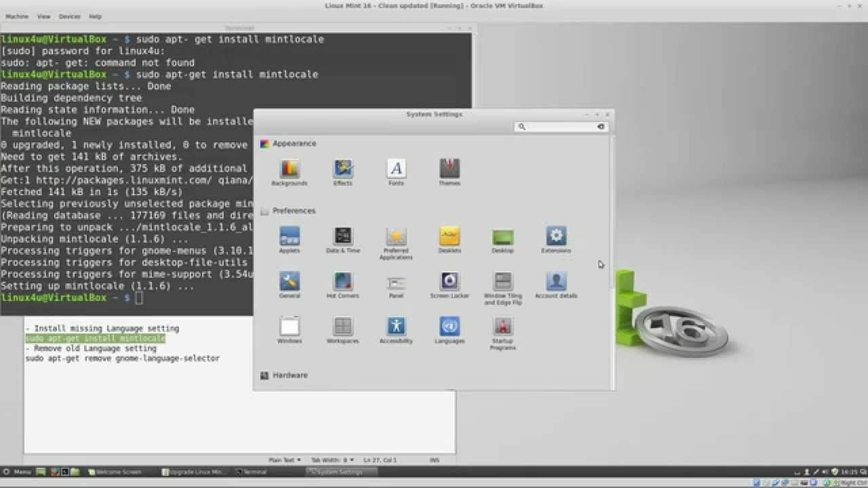Open Preferred Applications settings
The width and height of the screenshot is (868, 488).
pyautogui.click(x=396, y=243)
